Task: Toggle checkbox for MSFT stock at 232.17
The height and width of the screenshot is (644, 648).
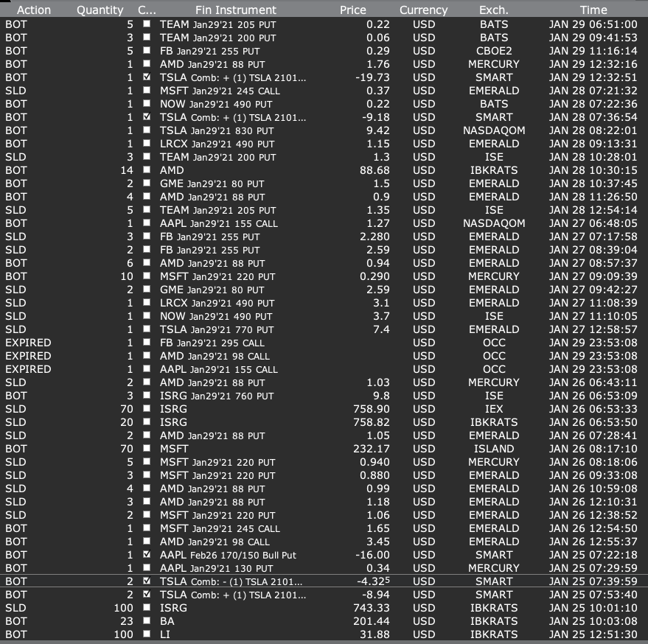Action: pos(147,448)
